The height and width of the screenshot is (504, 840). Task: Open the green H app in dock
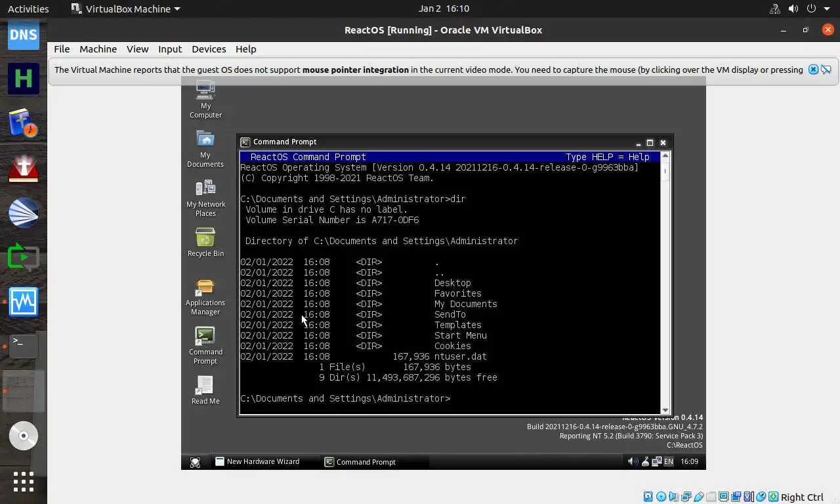[x=24, y=79]
